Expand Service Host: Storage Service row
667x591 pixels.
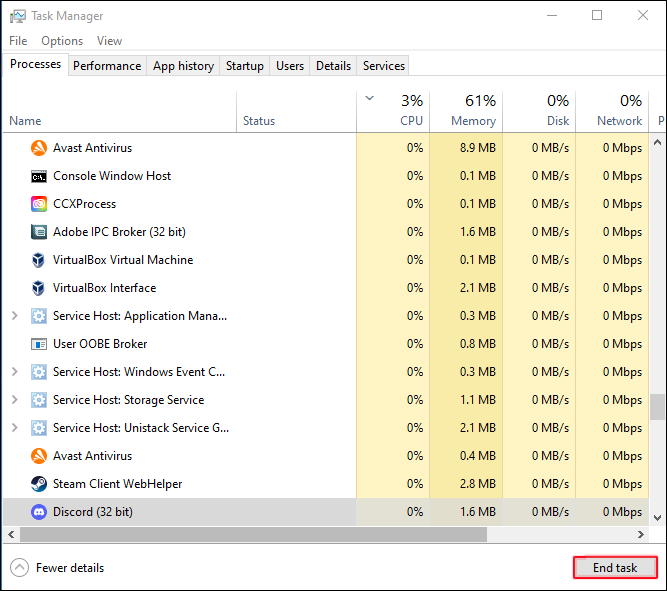pos(14,400)
